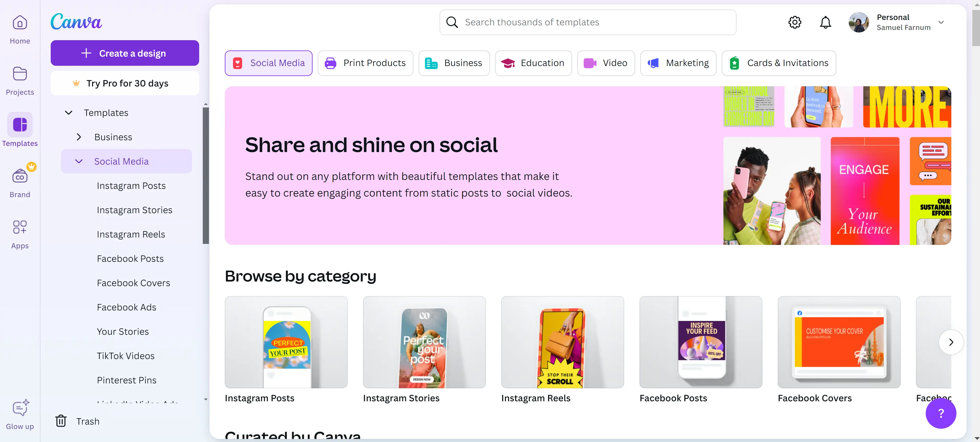This screenshot has width=980, height=442.
Task: Select Instagram Posts tree item
Action: coord(131,186)
